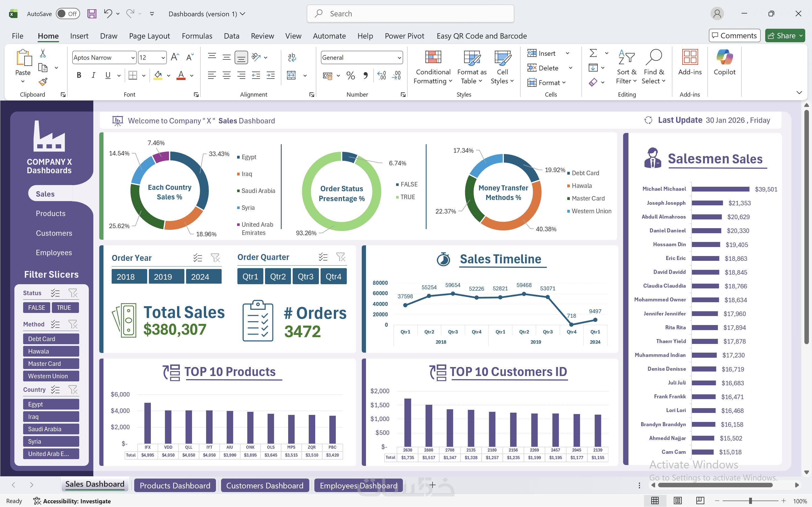The width and height of the screenshot is (812, 507).
Task: Click the Wrap Text icon
Action: [292, 57]
